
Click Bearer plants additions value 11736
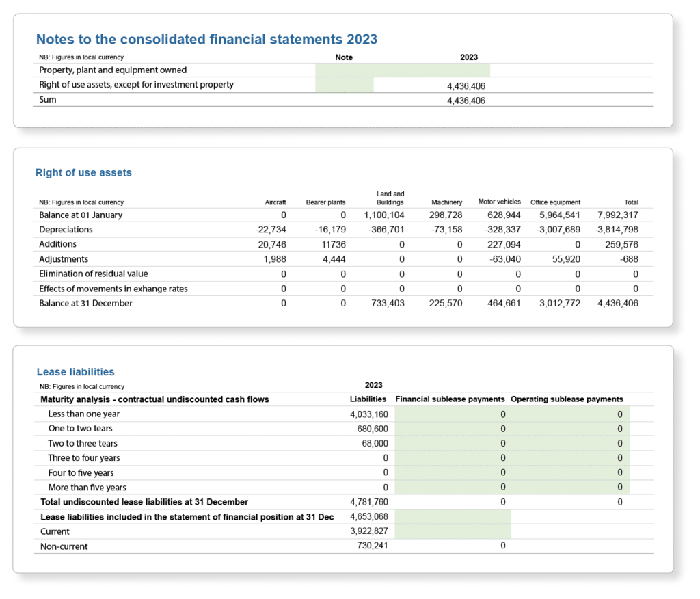tap(334, 245)
